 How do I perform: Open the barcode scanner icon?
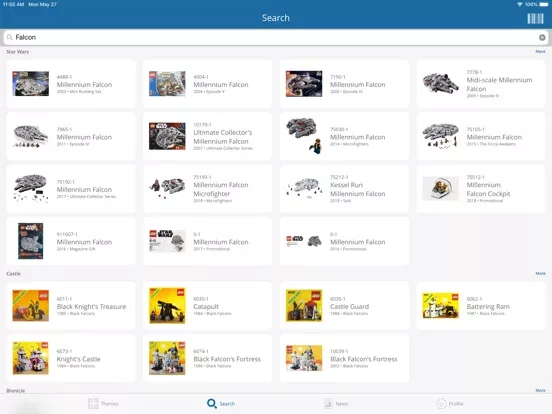(535, 18)
